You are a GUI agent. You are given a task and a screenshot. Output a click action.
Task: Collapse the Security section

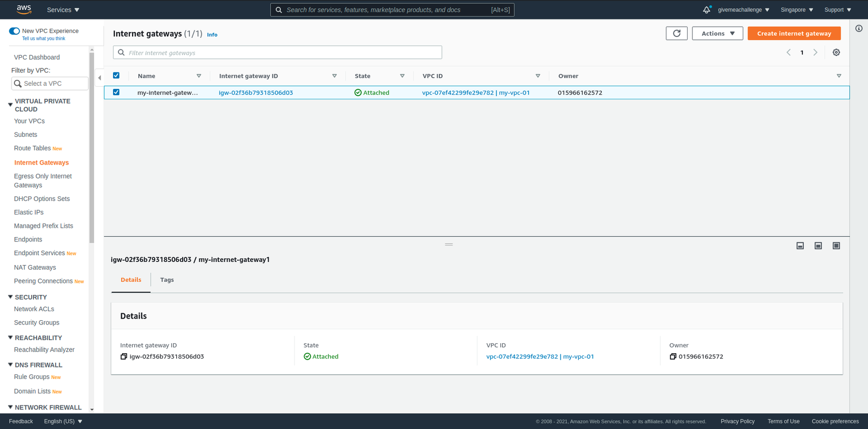(x=11, y=297)
